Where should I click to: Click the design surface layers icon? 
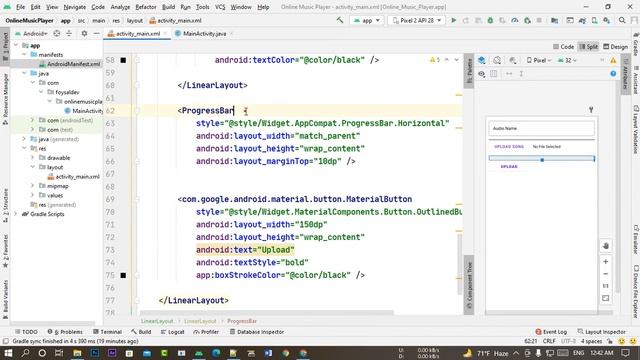482,60
